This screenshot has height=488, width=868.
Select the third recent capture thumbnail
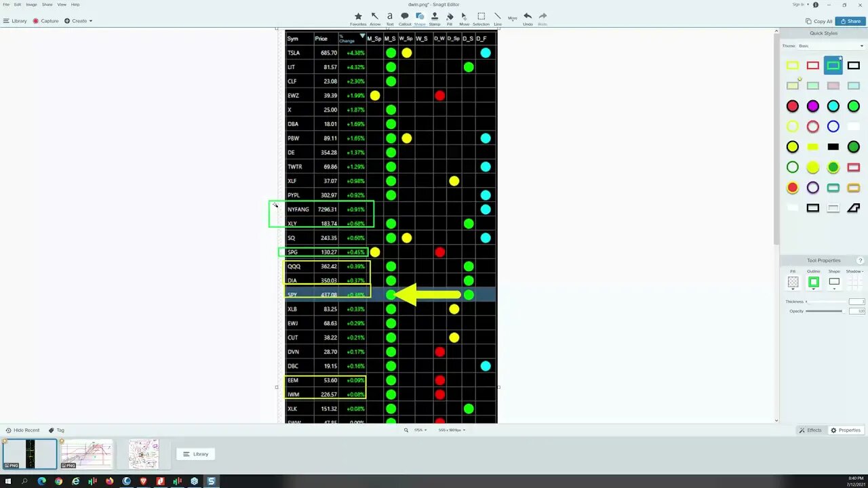click(x=144, y=454)
